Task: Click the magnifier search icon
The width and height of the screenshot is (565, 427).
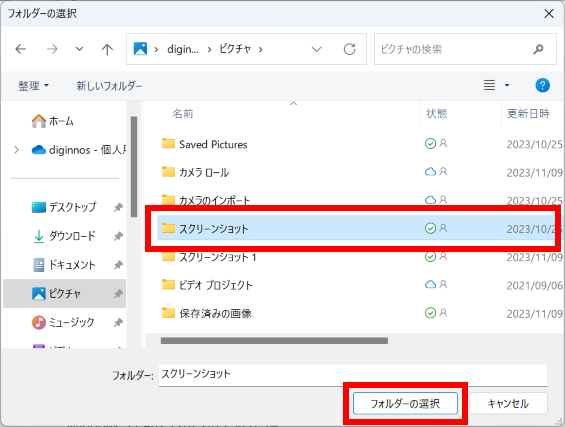Action: pyautogui.click(x=539, y=49)
